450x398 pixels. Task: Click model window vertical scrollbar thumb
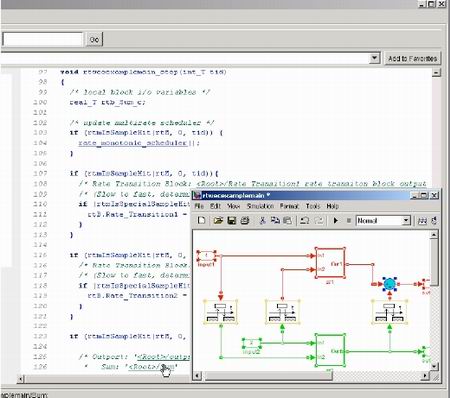(434, 263)
